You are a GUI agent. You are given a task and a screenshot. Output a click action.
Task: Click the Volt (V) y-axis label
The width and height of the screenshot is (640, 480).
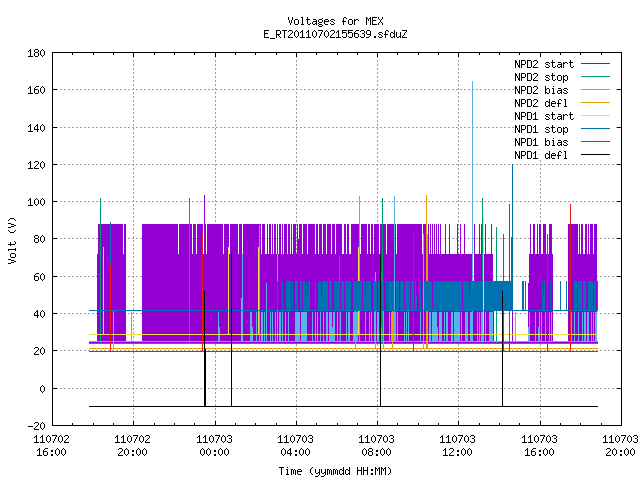(13, 240)
